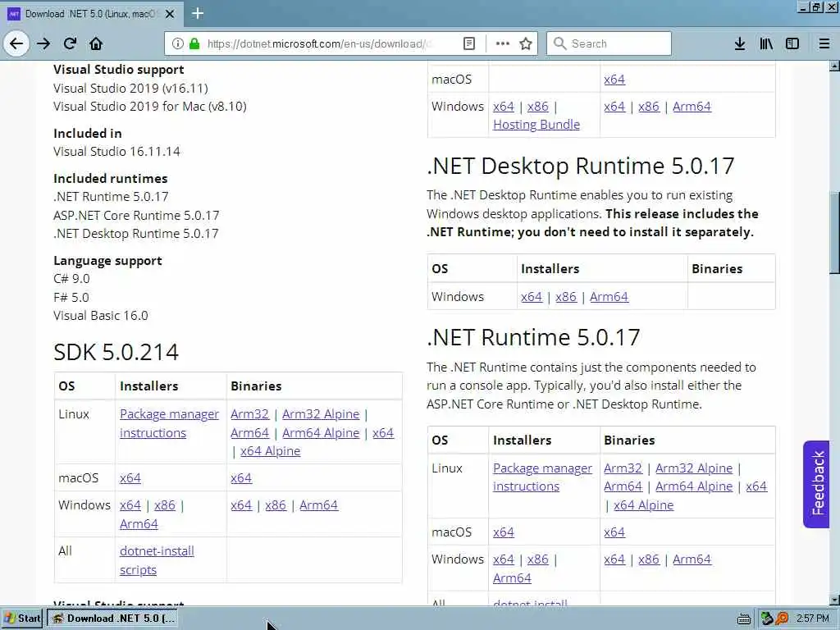This screenshot has width=840, height=630.
Task: Show site information icon in address bar
Action: click(177, 43)
